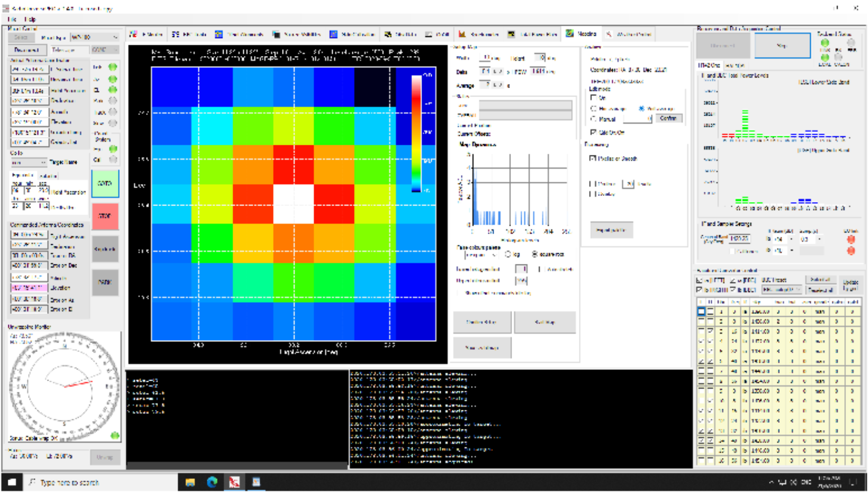
Task: Switch to the Mapping tab
Action: pyautogui.click(x=582, y=34)
